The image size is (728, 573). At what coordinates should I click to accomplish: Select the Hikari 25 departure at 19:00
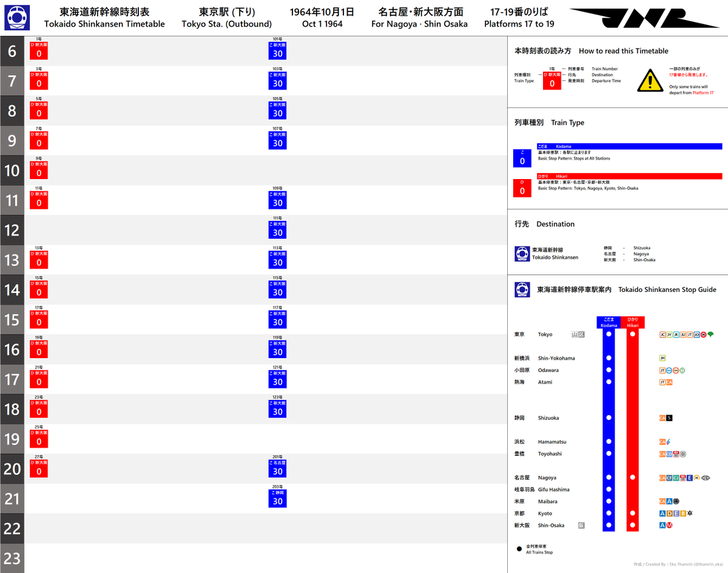click(39, 438)
